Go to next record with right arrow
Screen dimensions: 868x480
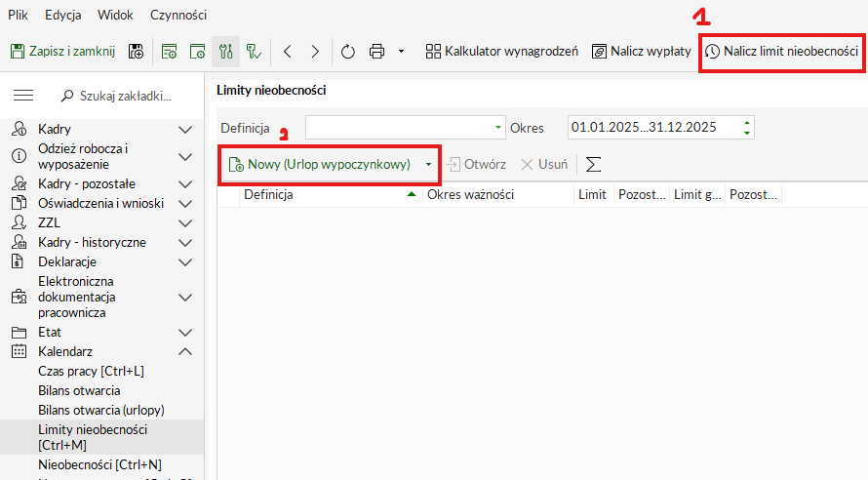pyautogui.click(x=315, y=51)
